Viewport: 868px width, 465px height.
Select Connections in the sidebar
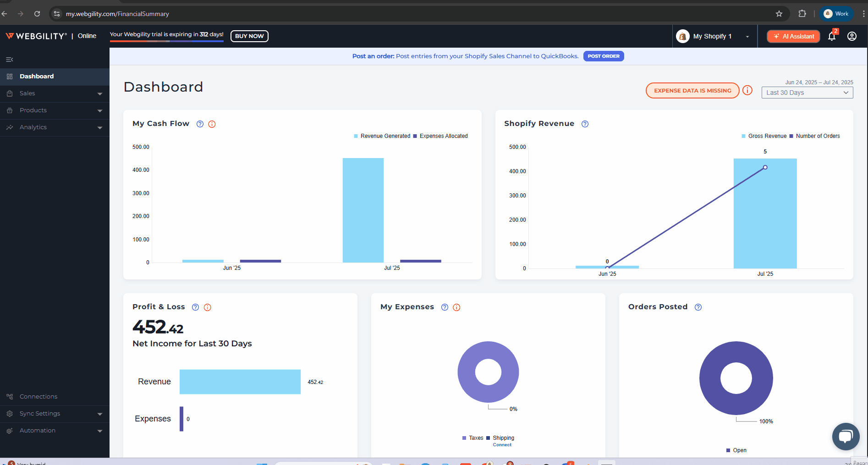click(38, 397)
